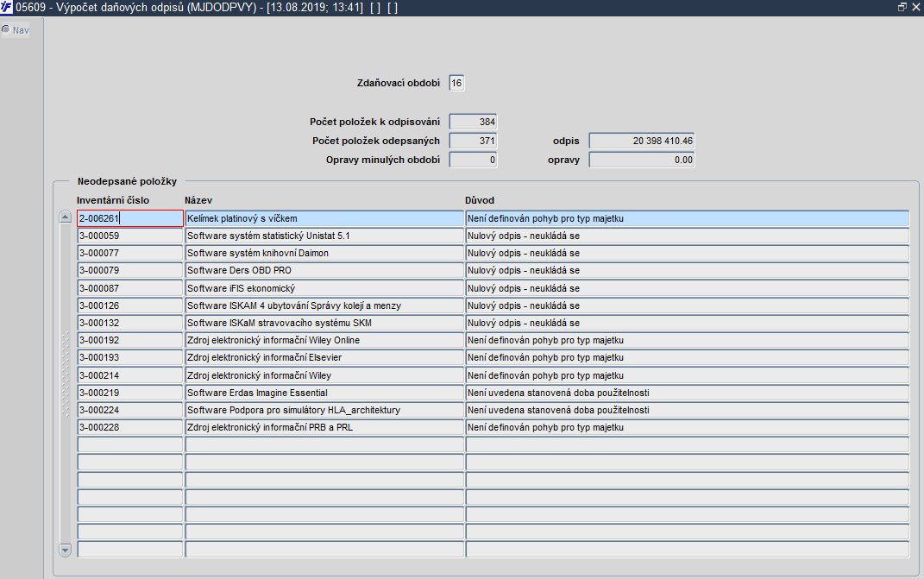This screenshot has width=924, height=579.
Task: Select inventory number 3-000228
Action: [130, 427]
